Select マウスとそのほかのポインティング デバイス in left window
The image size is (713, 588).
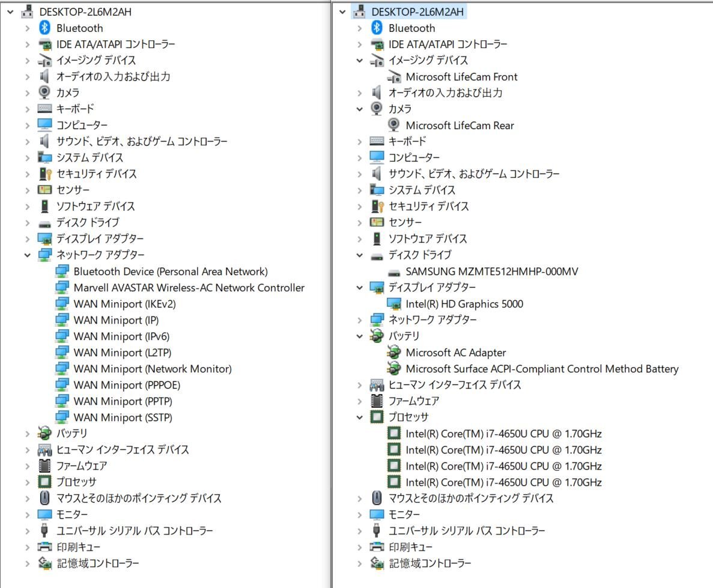coord(139,498)
